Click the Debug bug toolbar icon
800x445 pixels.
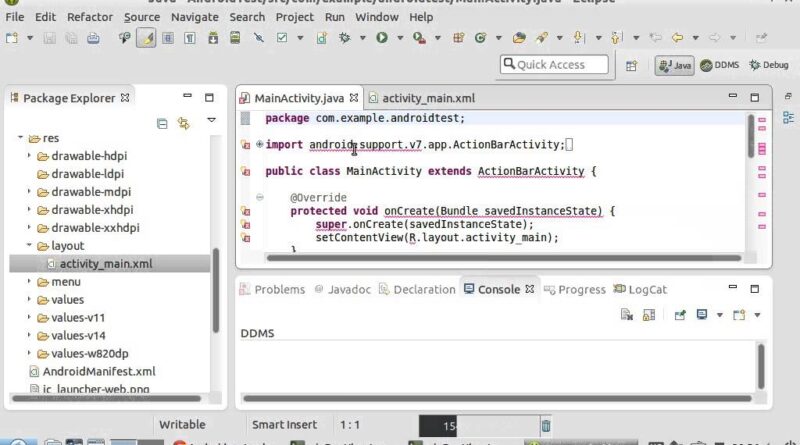(x=345, y=38)
